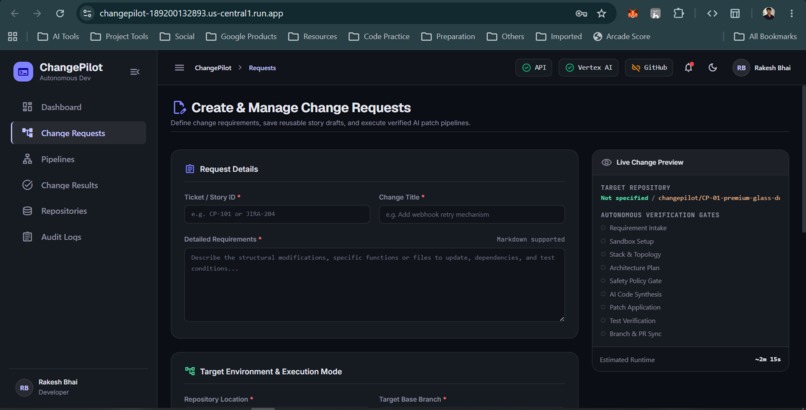The width and height of the screenshot is (806, 410).
Task: Go back in the browser
Action: 15,13
